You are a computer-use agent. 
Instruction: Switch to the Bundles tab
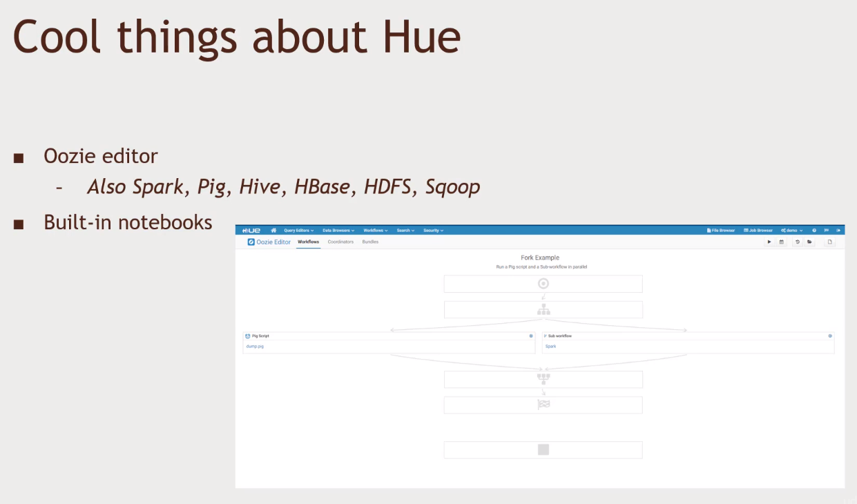[370, 242]
